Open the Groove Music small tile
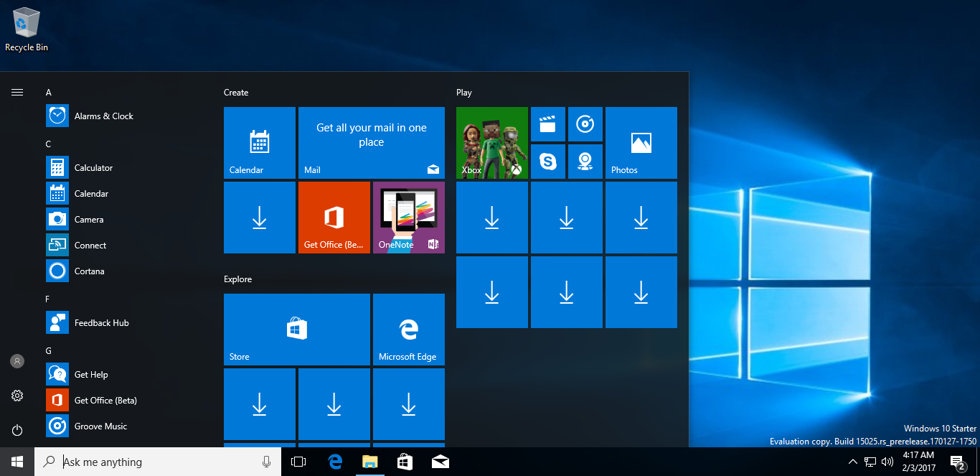Screen dimensions: 980x476 point(585,124)
